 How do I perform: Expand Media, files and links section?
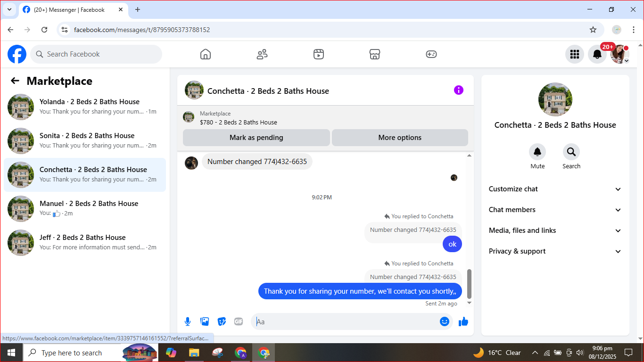click(555, 230)
